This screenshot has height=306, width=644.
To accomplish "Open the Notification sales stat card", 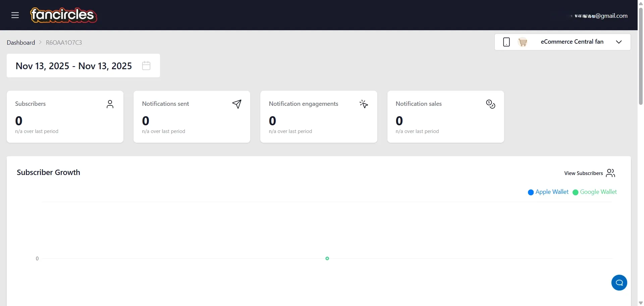I will 445,117.
